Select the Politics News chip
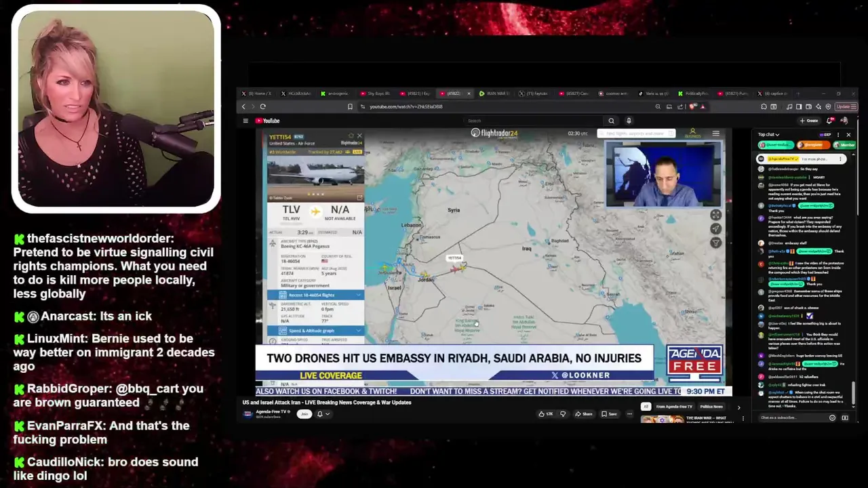This screenshot has width=868, height=488. (x=711, y=407)
